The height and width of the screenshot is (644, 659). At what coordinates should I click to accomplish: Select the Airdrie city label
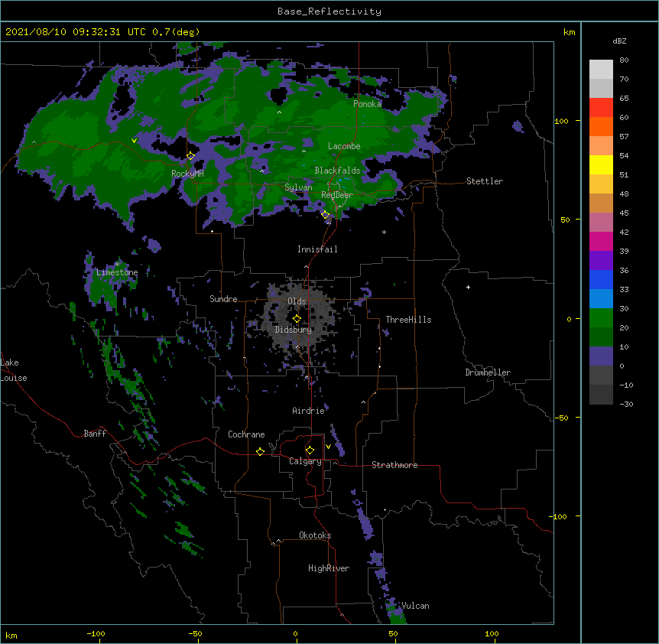point(309,411)
